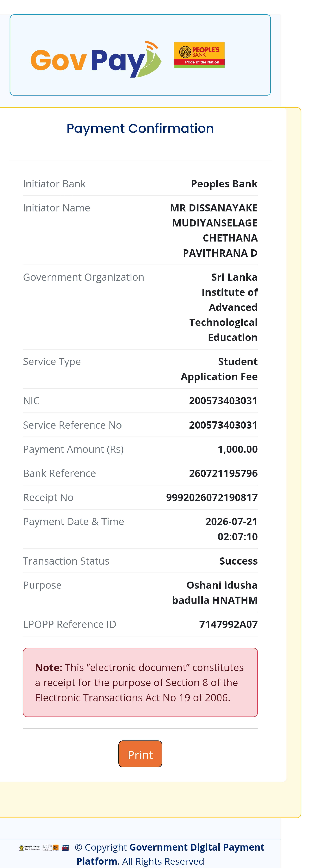The width and height of the screenshot is (310, 868).
Task: Click the GovPay logo
Action: (96, 59)
